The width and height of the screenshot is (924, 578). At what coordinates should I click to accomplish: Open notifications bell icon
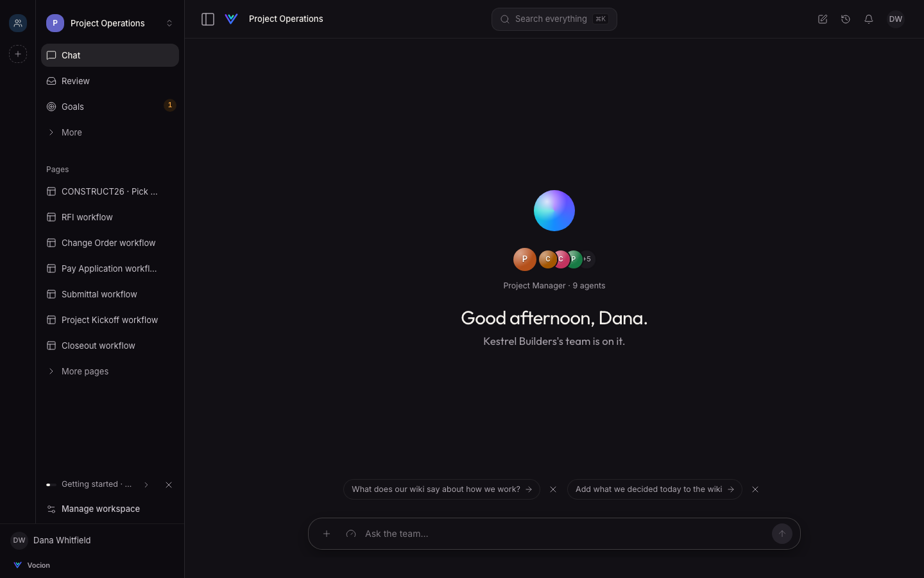click(x=869, y=19)
